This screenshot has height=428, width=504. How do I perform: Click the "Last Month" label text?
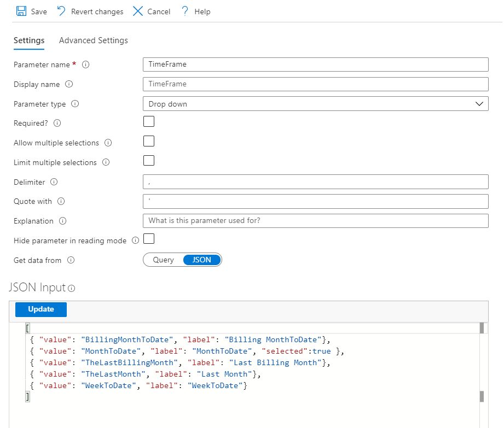pos(224,374)
